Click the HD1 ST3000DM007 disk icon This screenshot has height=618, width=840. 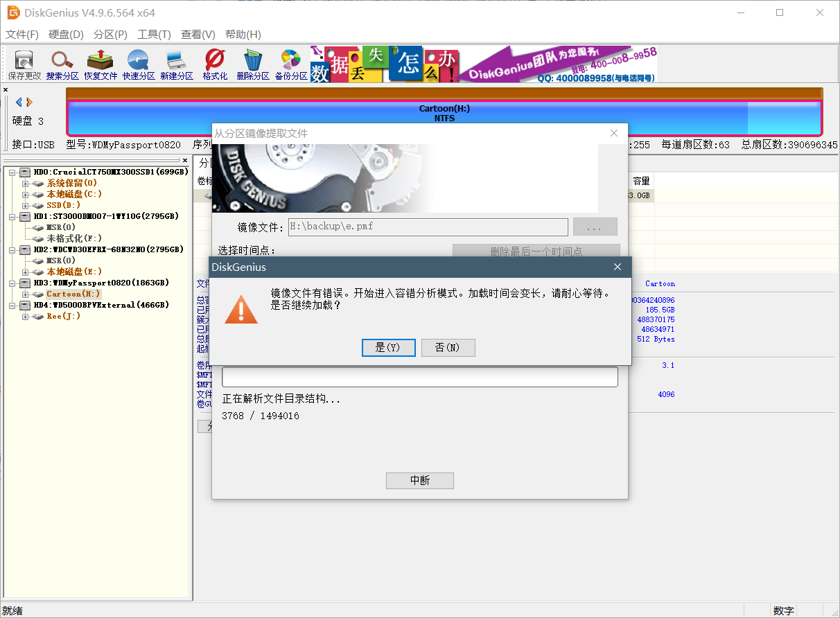point(25,216)
